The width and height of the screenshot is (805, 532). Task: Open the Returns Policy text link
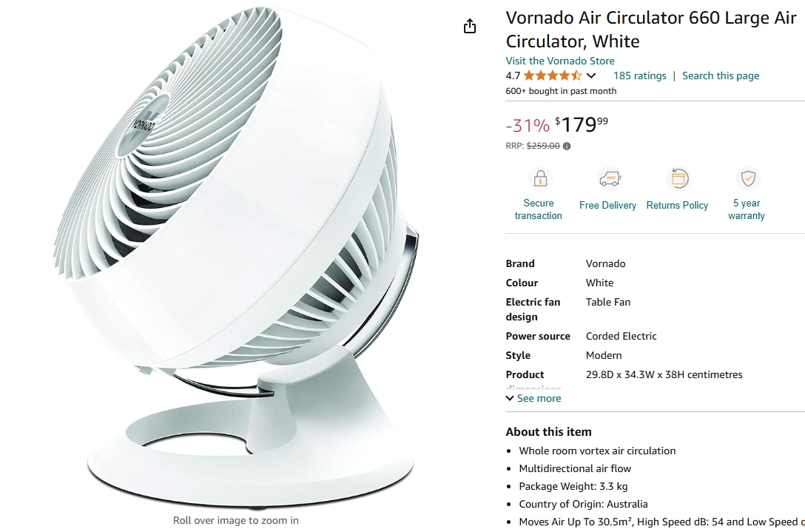coord(677,206)
